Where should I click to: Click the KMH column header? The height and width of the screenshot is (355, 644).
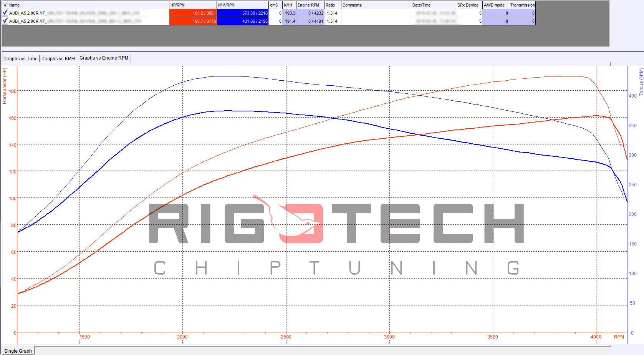289,5
